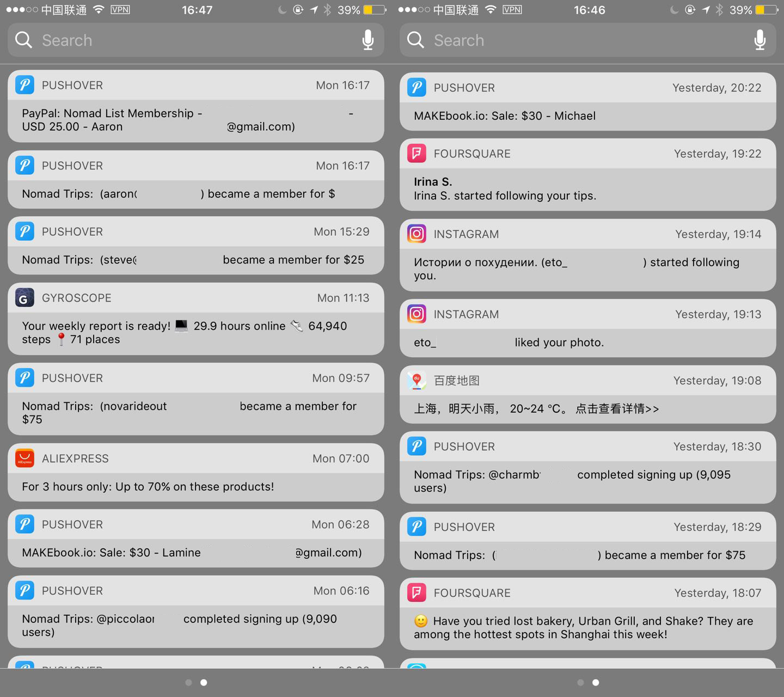Tap the second page dot on the left screen
The height and width of the screenshot is (697, 784).
tap(204, 682)
